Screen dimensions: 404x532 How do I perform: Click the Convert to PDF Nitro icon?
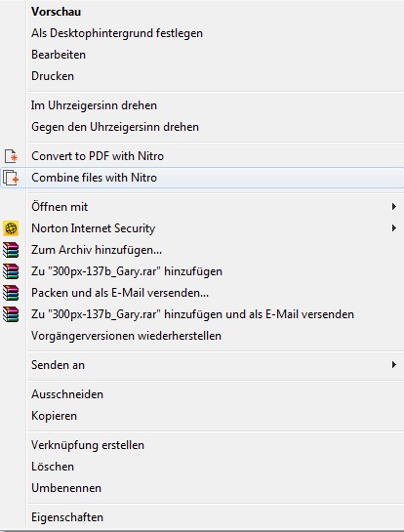11,156
